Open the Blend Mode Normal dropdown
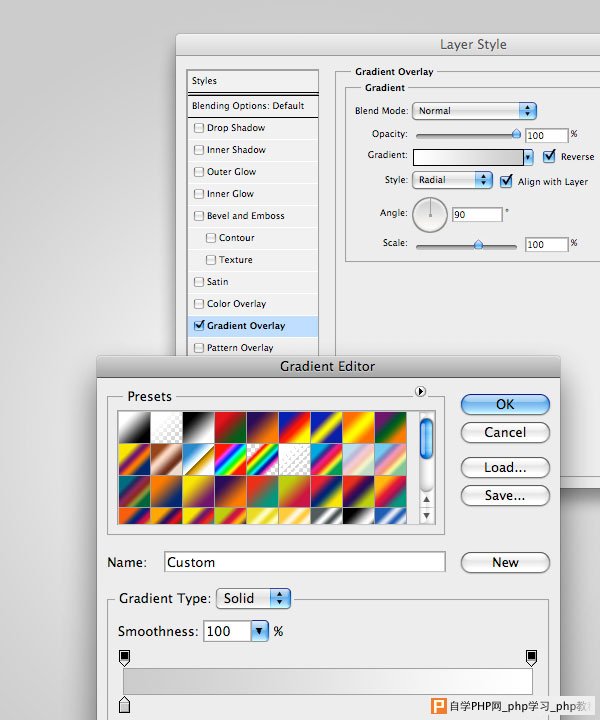The image size is (600, 720). 474,111
